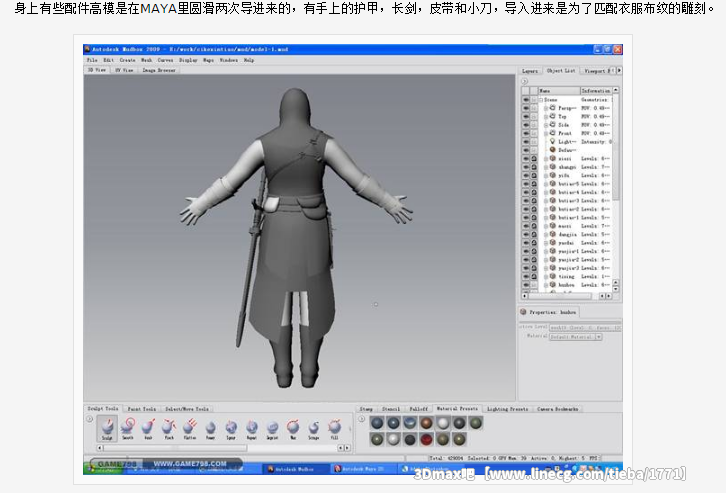
Task: Hide the yaodai mesh with eye icon
Action: click(x=526, y=243)
